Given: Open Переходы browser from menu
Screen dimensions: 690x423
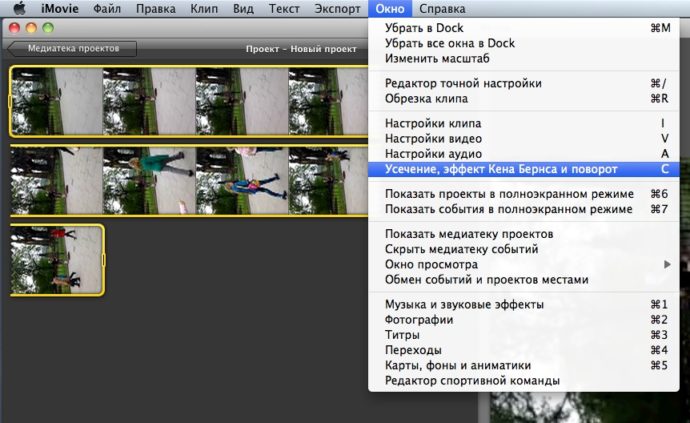Looking at the screenshot, I should coord(524,350).
